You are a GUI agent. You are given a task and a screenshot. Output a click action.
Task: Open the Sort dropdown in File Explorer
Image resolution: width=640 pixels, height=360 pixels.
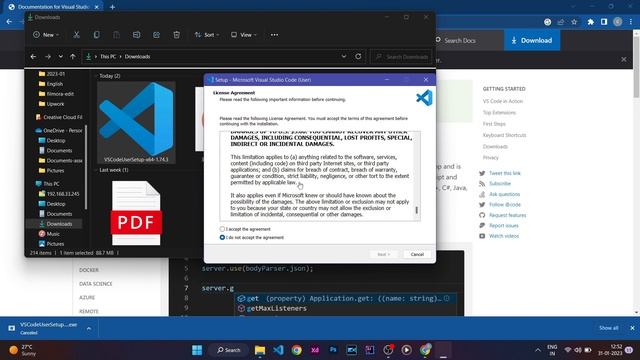[x=207, y=35]
